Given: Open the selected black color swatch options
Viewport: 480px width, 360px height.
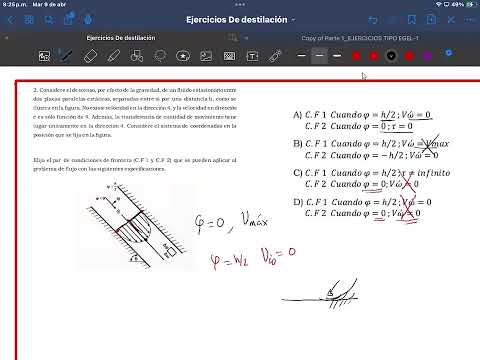Looking at the screenshot, I should [391, 56].
